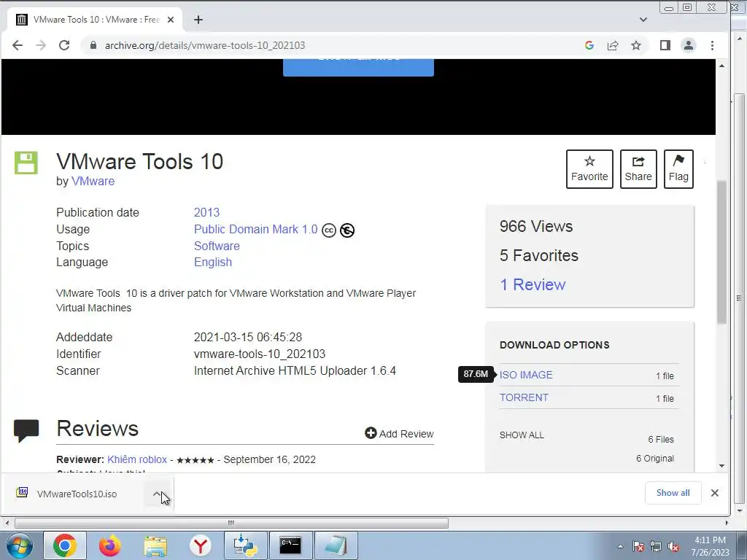Click the horizontal scrollbar thumb
Image resolution: width=747 pixels, height=560 pixels.
pyautogui.click(x=231, y=523)
